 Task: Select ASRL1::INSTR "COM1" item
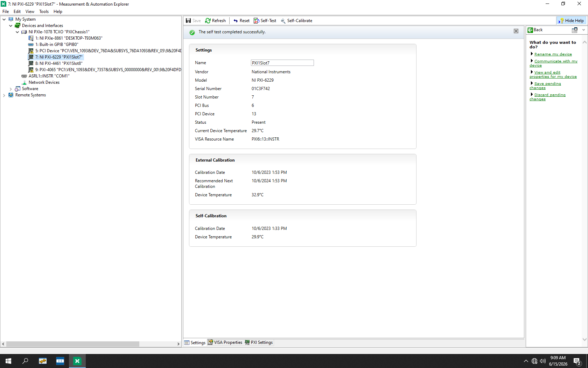49,76
